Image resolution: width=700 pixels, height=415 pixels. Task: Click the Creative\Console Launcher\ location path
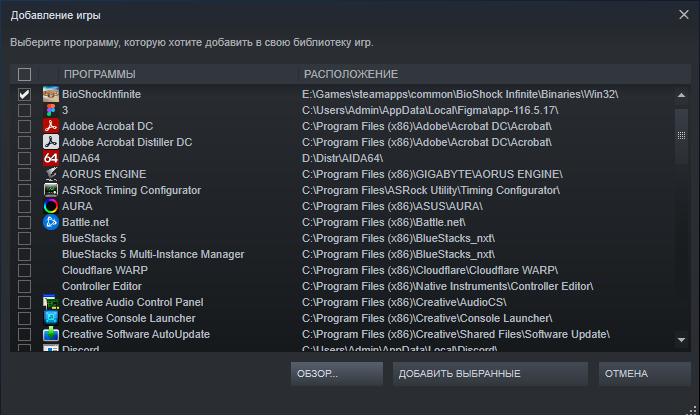427,318
